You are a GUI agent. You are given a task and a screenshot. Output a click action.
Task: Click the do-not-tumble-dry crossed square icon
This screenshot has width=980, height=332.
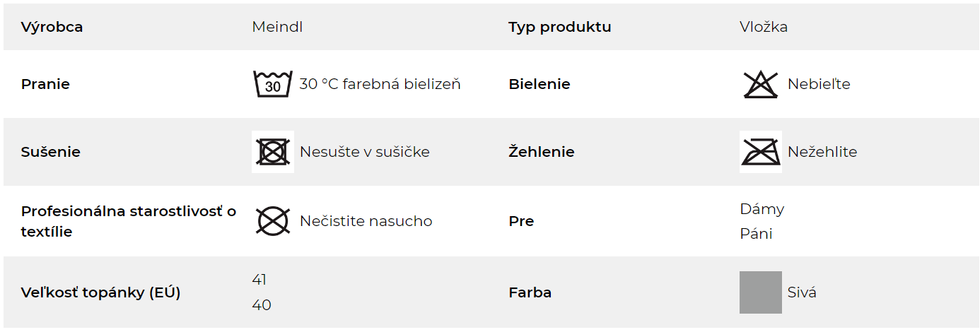[x=273, y=152]
